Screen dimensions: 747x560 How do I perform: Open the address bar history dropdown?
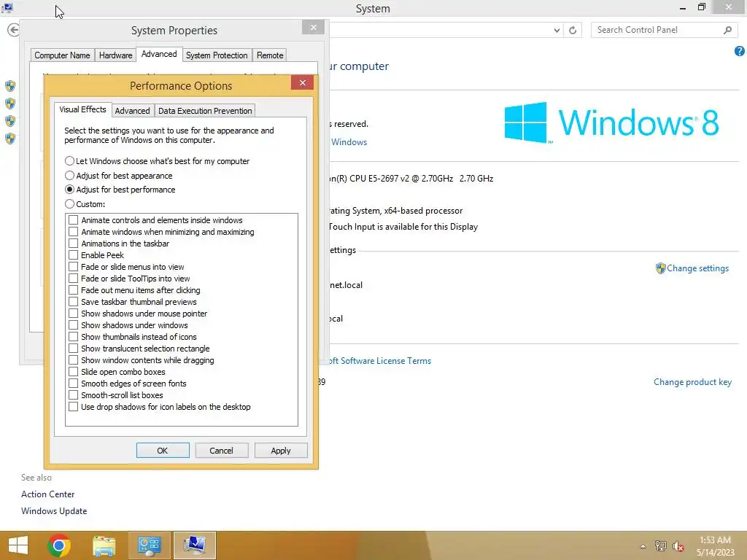coord(557,30)
